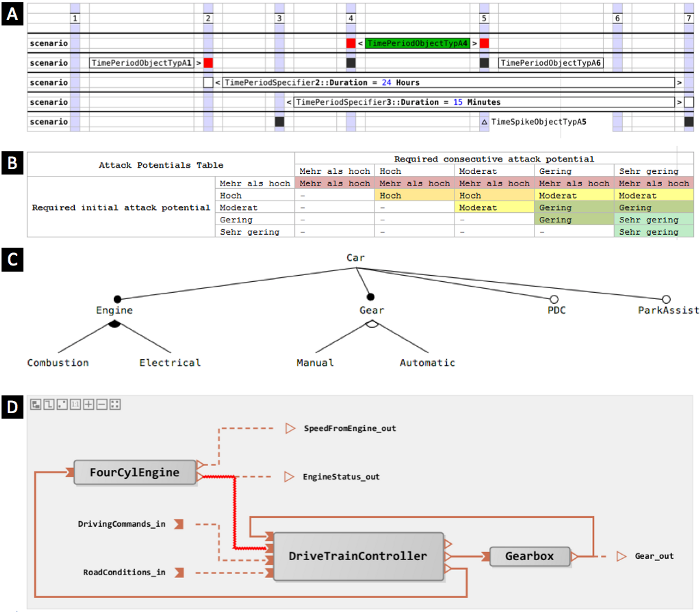Select the Attack Potentials Table header cell
Viewport: 700px width, 612px height.
tap(160, 165)
